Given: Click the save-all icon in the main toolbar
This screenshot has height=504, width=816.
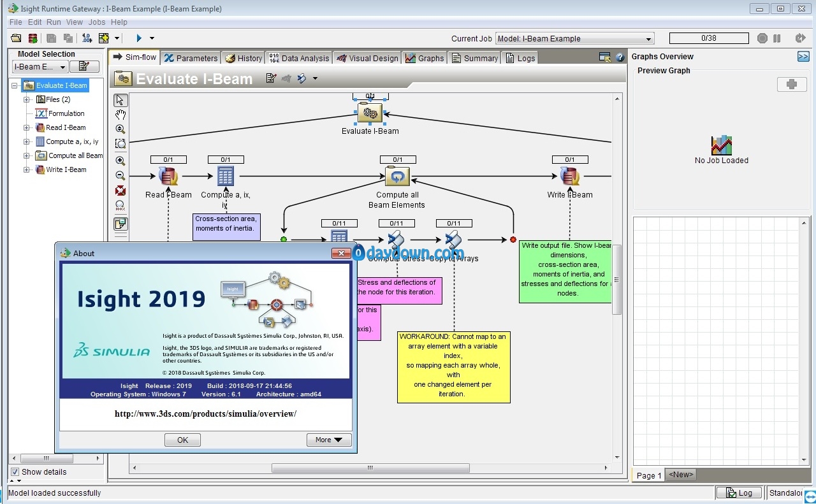Looking at the screenshot, I should coord(68,38).
